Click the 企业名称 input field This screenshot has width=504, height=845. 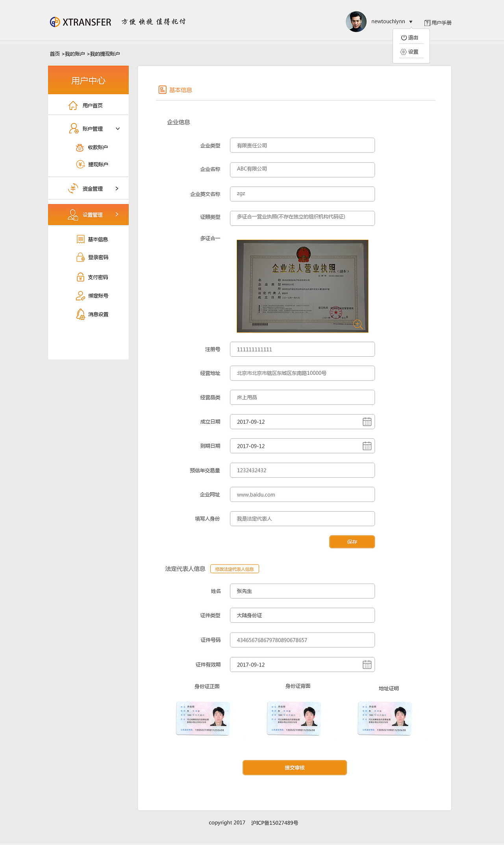302,169
